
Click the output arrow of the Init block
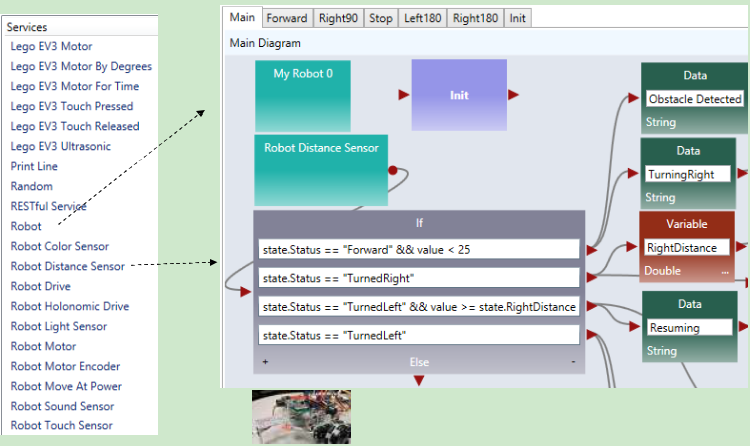pos(513,95)
